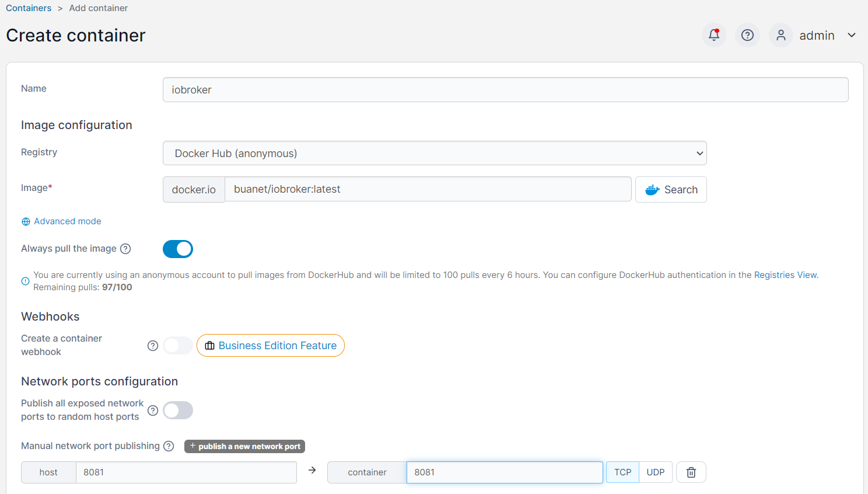868x494 pixels.
Task: Click the Network ports configuration heading
Action: 99,381
